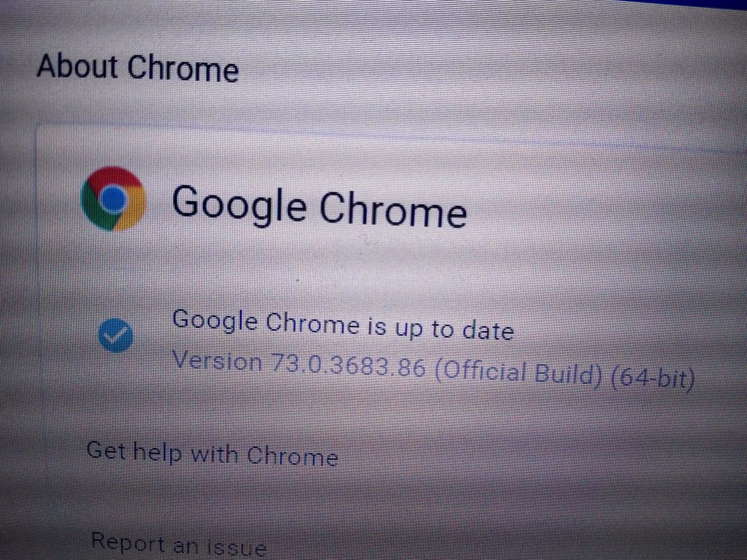Click the 'Google Chrome is up to date' status
The width and height of the screenshot is (747, 560).
pos(343,327)
